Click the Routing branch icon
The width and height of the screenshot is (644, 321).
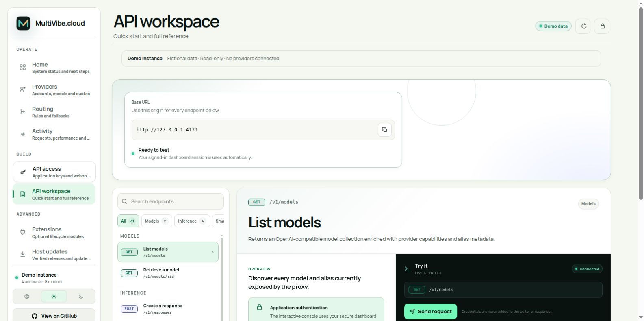click(23, 112)
